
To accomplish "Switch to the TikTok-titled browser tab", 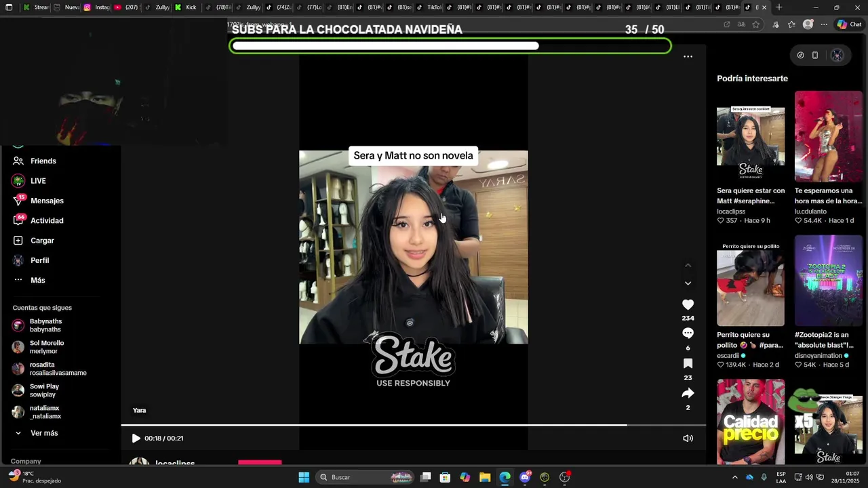I will click(x=430, y=7).
